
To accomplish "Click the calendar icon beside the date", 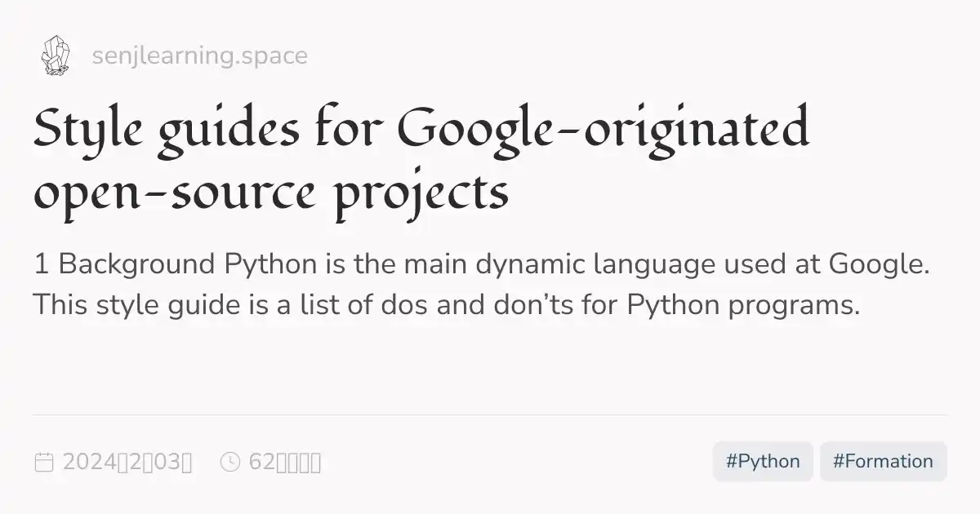I will click(43, 462).
